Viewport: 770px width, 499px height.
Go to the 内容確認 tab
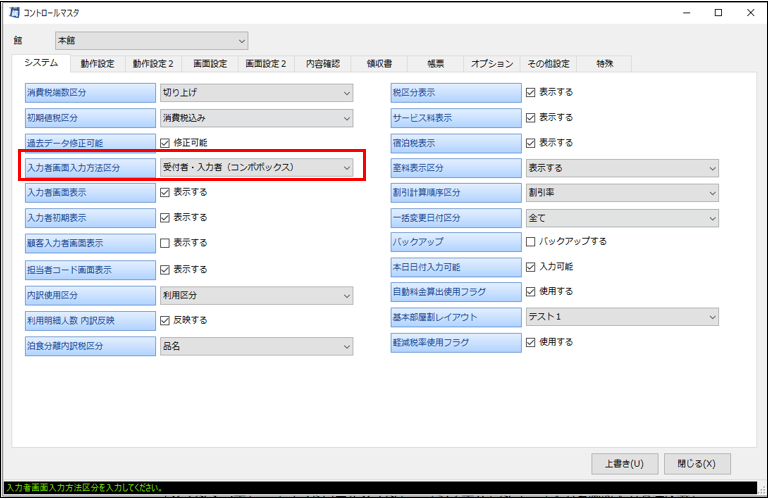point(320,64)
